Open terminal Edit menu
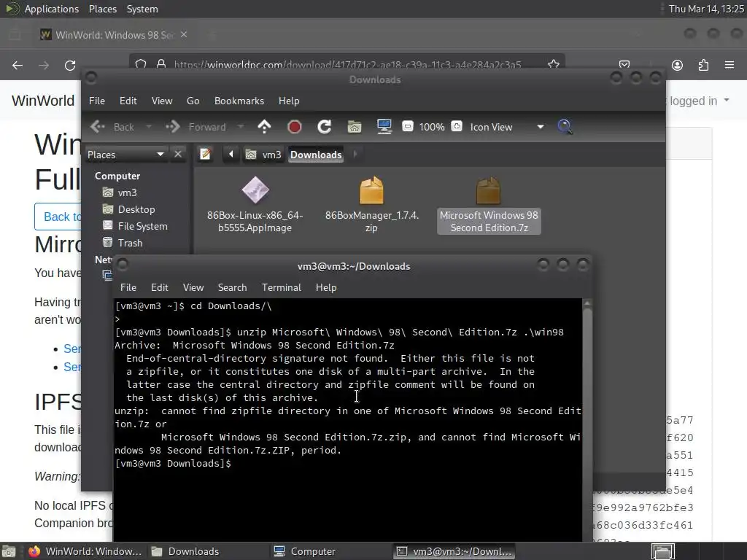Screen dimensions: 747x560 (x=159, y=287)
